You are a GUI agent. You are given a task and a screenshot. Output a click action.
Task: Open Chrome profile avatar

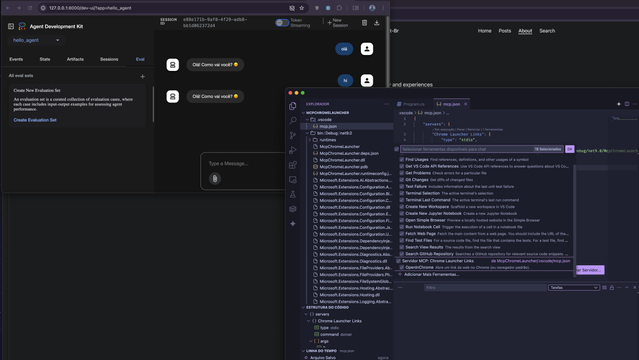tap(372, 8)
